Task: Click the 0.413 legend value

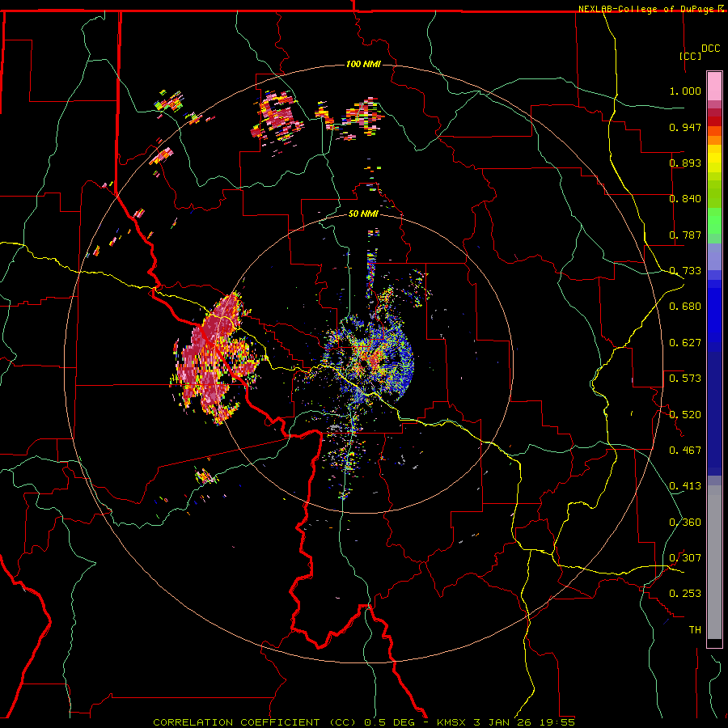Action: (685, 486)
